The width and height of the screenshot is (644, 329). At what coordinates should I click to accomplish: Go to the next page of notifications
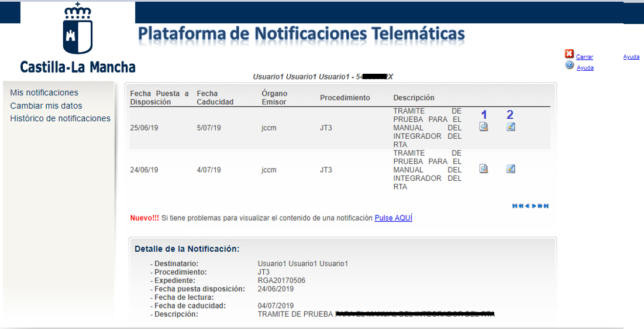pos(534,205)
